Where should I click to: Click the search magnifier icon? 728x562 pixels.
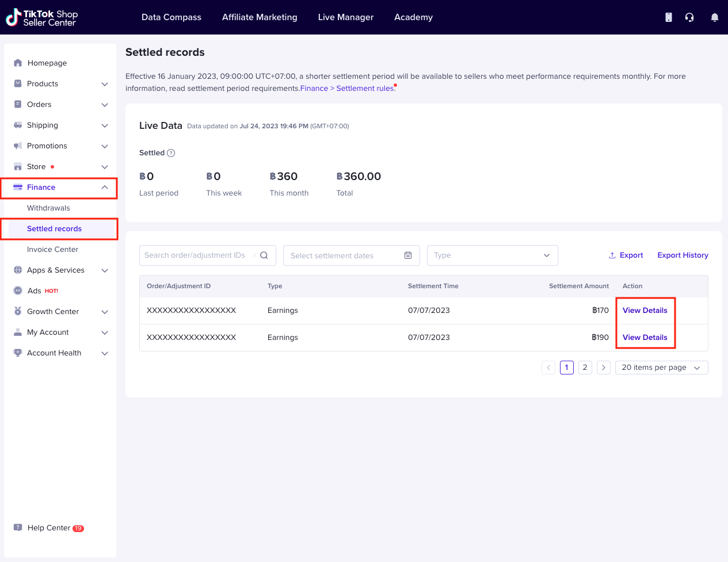click(264, 255)
